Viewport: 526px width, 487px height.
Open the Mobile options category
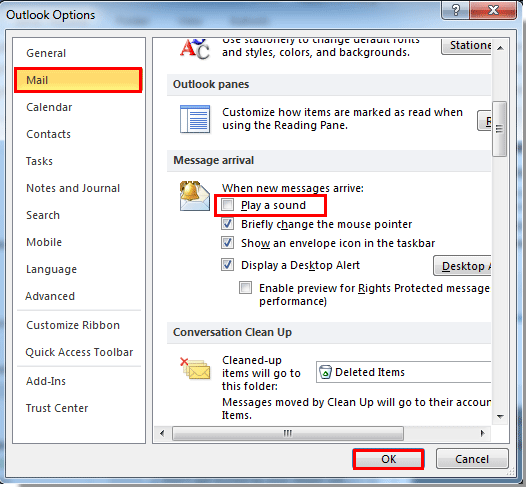(x=79, y=242)
